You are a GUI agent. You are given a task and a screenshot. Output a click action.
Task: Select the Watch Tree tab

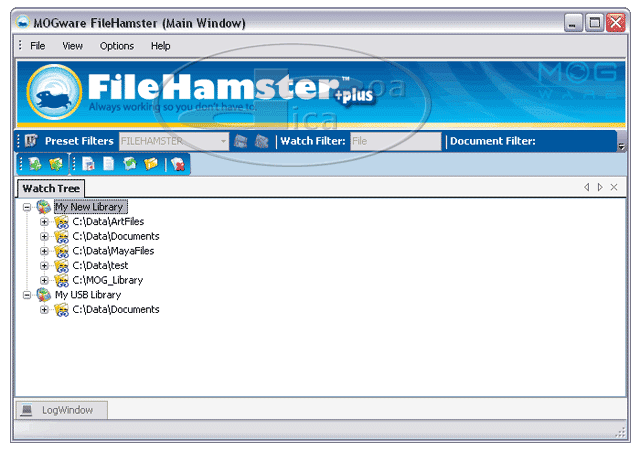(51, 188)
